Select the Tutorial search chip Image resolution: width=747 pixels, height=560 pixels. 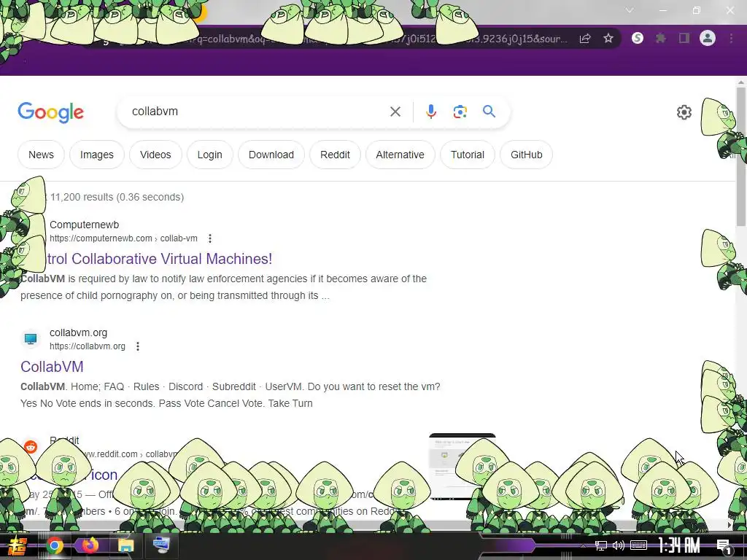pyautogui.click(x=468, y=155)
